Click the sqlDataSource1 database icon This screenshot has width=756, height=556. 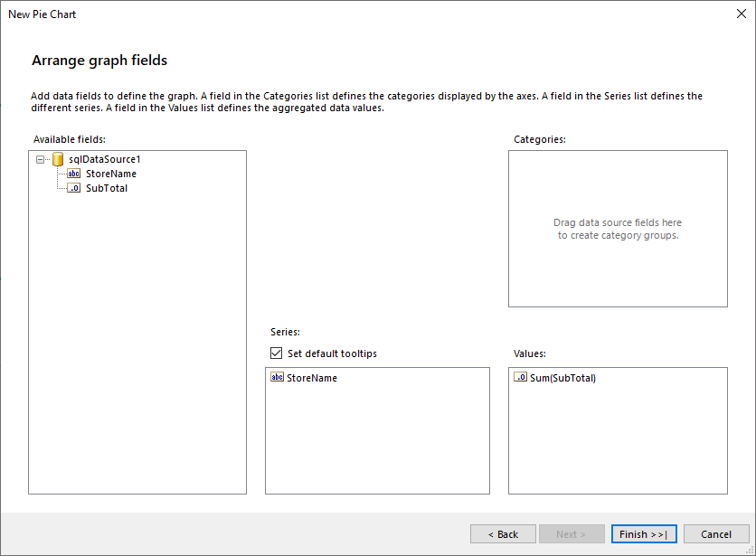[57, 159]
